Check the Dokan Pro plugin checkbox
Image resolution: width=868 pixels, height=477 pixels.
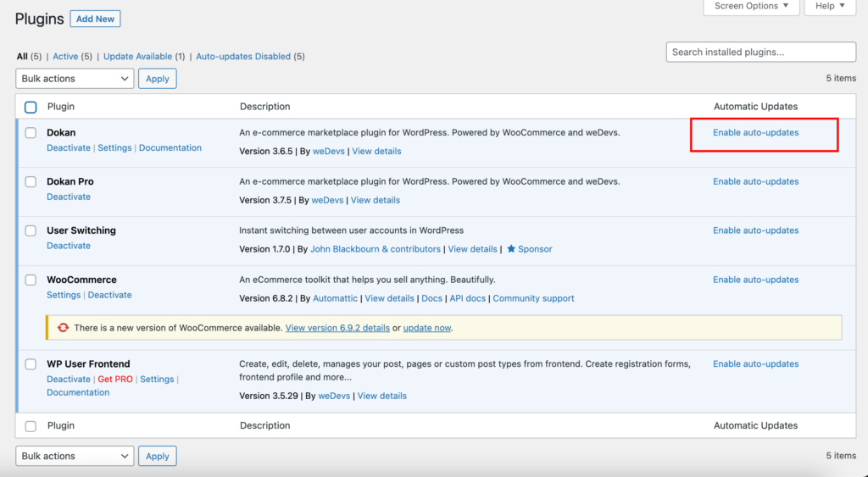point(31,181)
